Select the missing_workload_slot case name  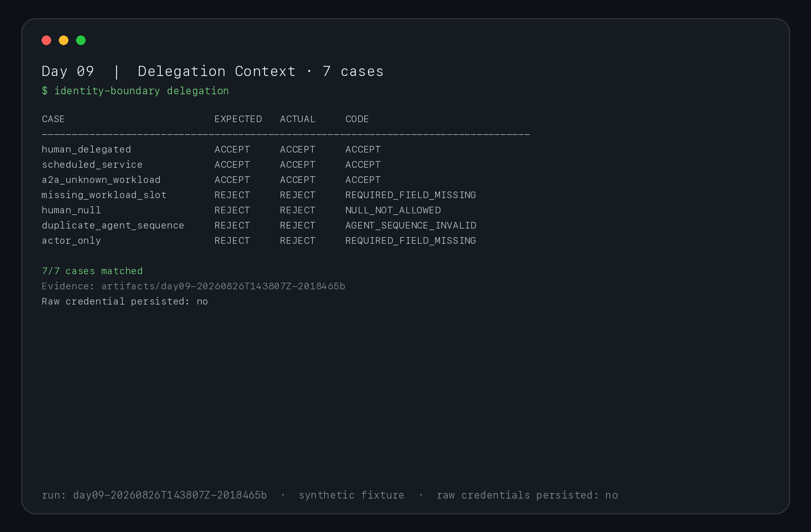(104, 195)
